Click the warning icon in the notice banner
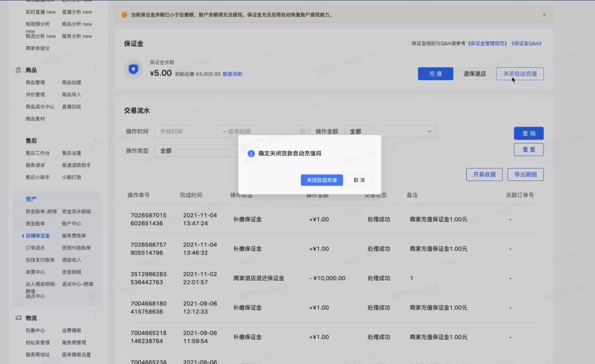595x364 pixels. pos(124,14)
